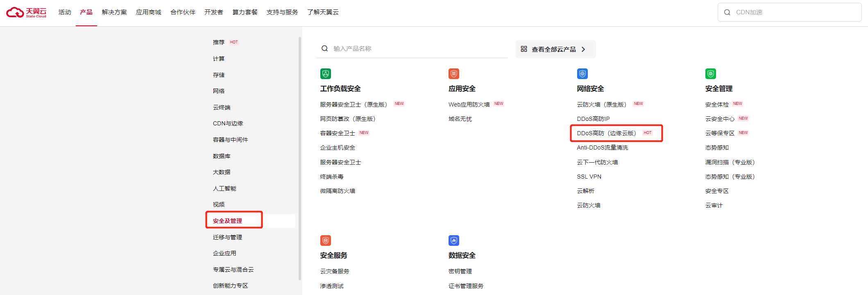Select 计算 category in sidebar
868x295 pixels.
[219, 59]
